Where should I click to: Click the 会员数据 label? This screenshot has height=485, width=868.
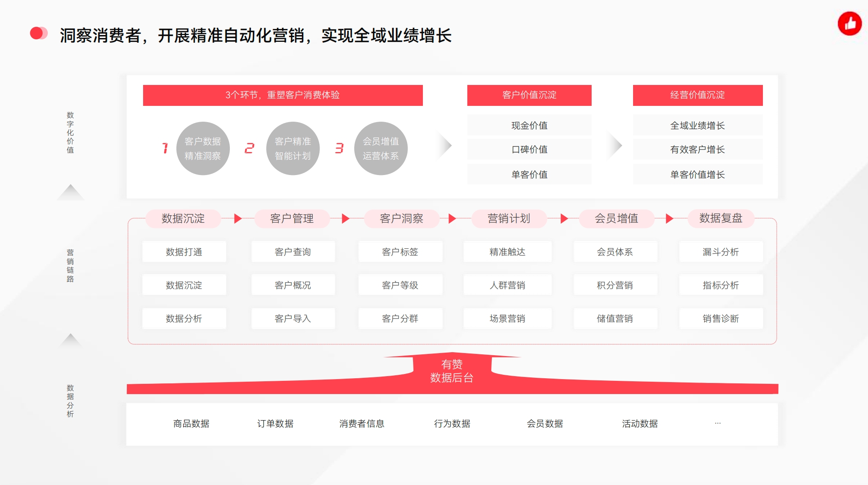coord(545,424)
